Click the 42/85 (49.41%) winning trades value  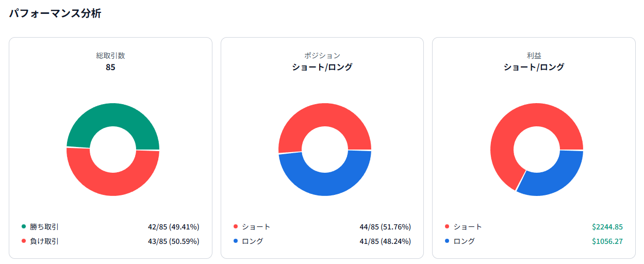(x=173, y=226)
